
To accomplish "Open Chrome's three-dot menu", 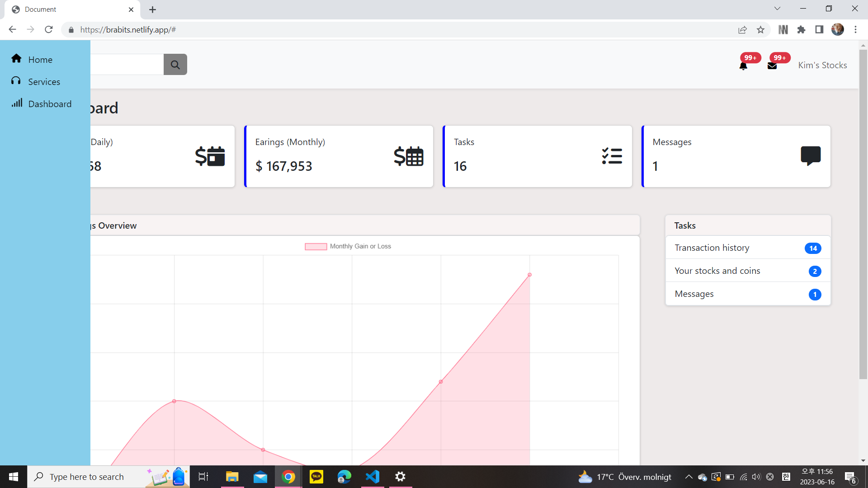I will (x=855, y=29).
